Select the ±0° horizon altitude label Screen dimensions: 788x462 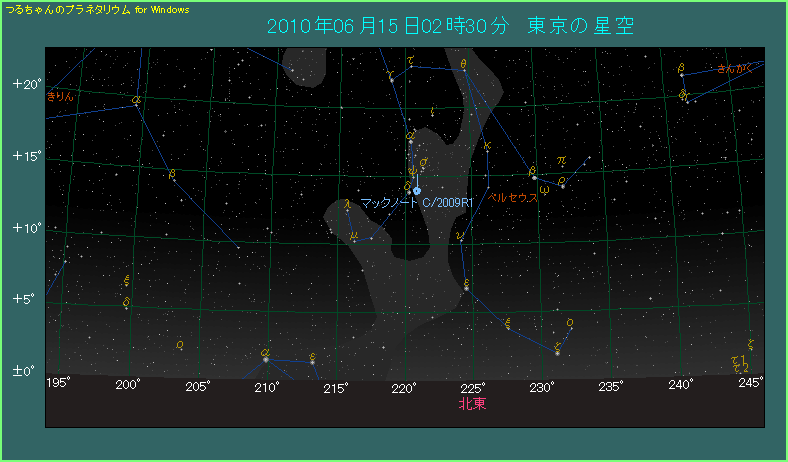pos(24,371)
